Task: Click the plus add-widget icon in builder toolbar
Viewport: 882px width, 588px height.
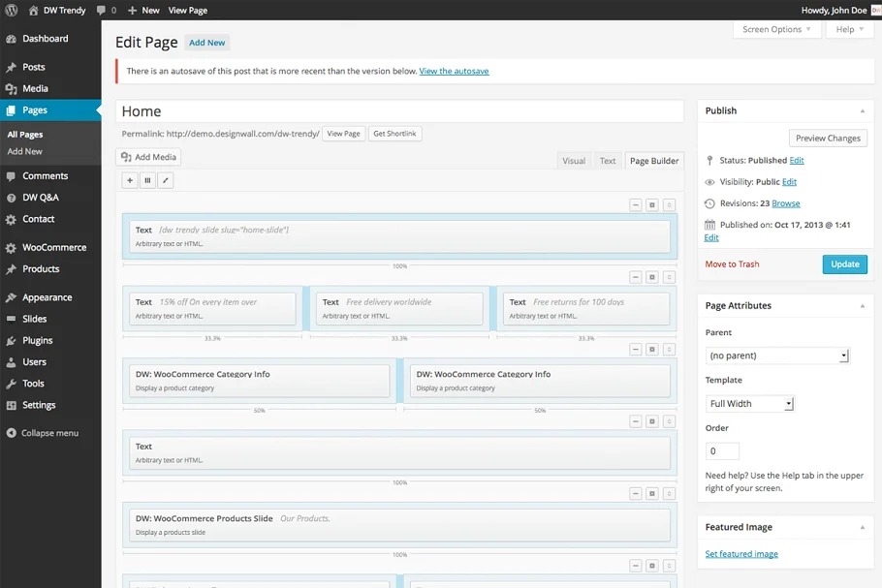Action: coord(130,180)
